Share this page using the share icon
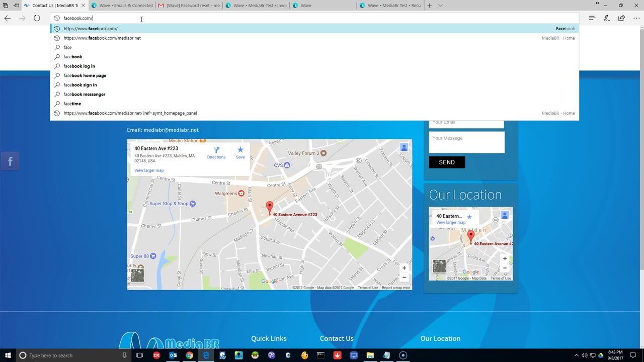The width and height of the screenshot is (644, 362). 621,18
